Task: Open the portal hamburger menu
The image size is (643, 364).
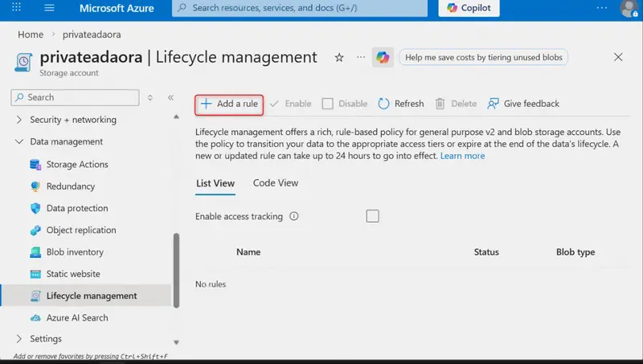Action: click(49, 8)
